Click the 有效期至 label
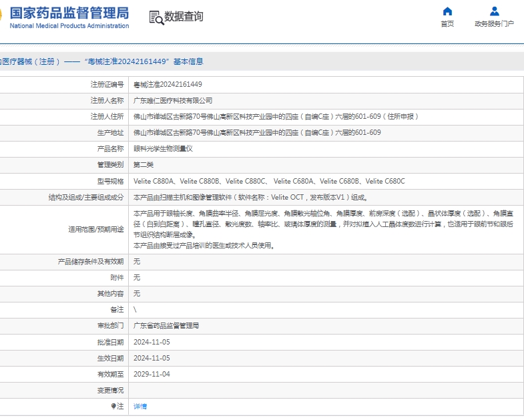 tap(110, 374)
